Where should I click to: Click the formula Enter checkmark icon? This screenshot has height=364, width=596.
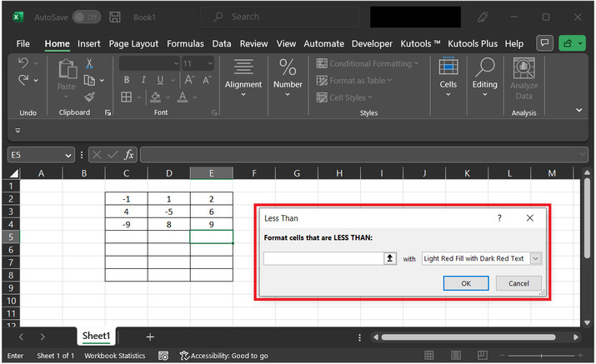(113, 155)
